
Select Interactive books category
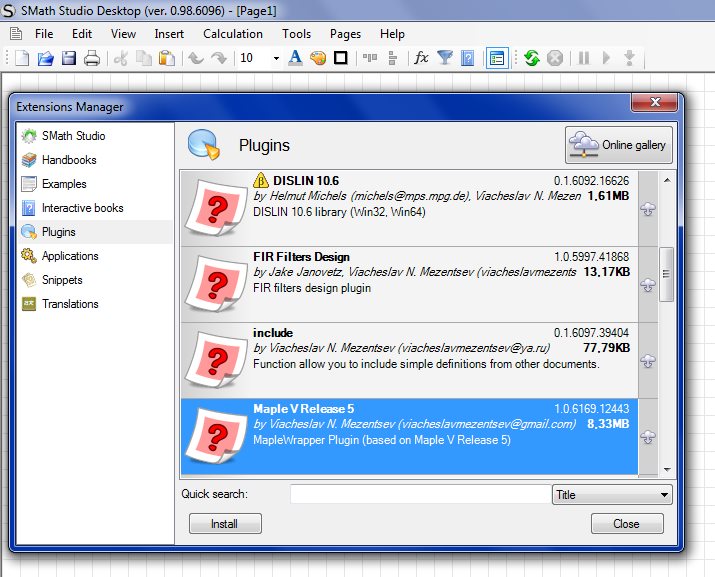82,208
